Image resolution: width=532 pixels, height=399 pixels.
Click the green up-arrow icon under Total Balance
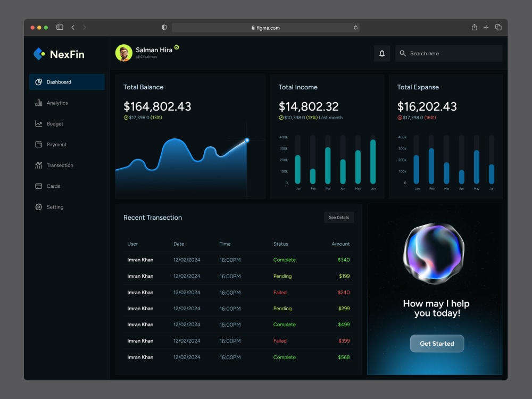pyautogui.click(x=126, y=118)
